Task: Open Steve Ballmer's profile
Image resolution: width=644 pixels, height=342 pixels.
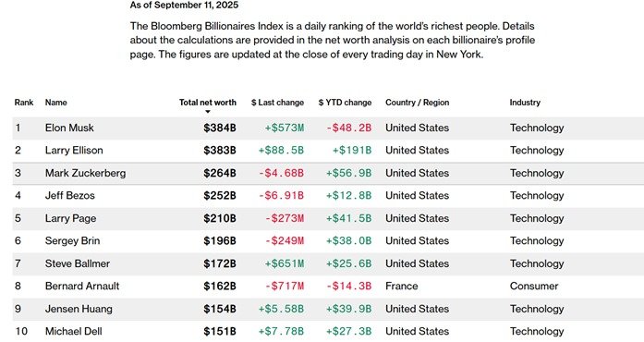Action: pyautogui.click(x=78, y=263)
